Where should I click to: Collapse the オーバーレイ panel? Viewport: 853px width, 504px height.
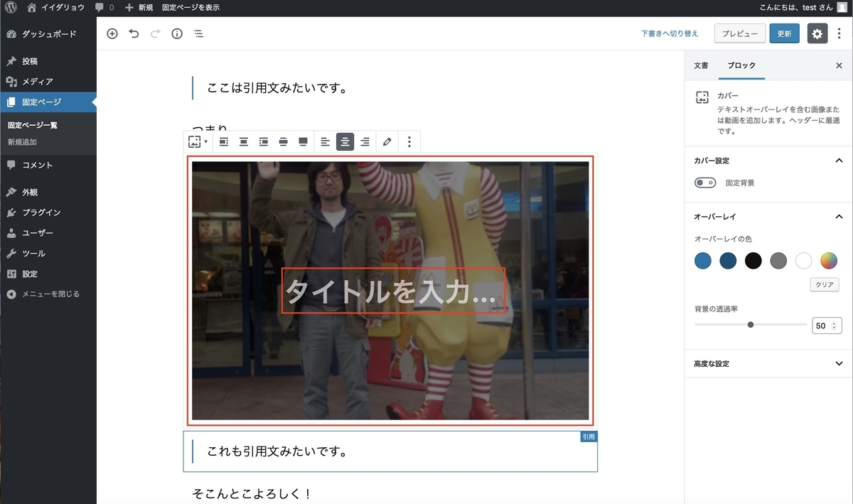(x=768, y=216)
